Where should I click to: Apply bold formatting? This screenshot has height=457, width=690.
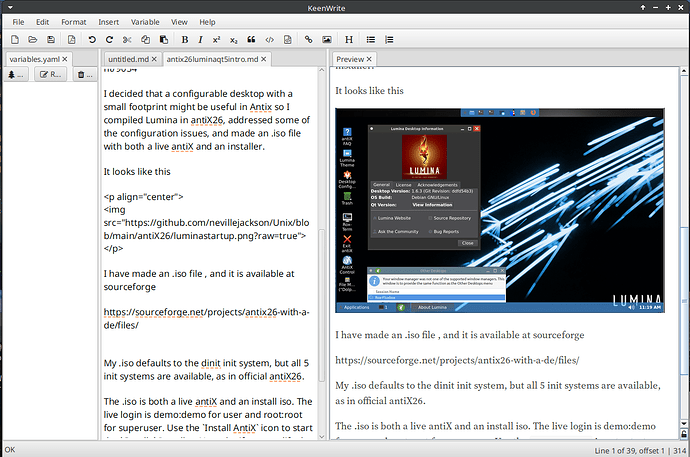click(x=185, y=40)
